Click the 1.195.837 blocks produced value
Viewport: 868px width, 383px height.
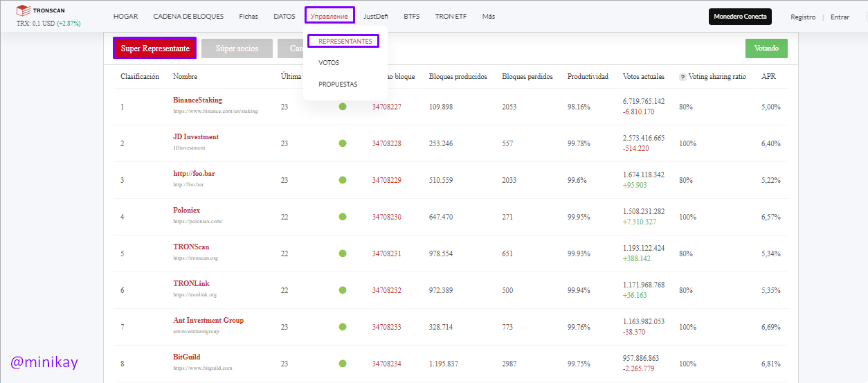[444, 364]
